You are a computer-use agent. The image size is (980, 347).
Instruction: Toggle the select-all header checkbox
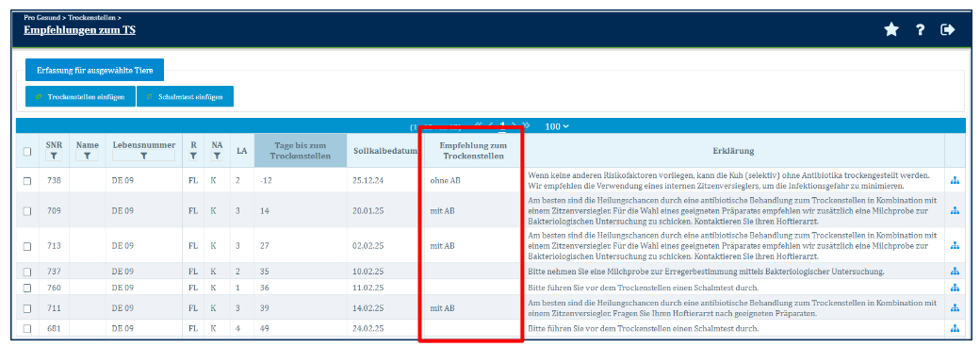point(27,151)
